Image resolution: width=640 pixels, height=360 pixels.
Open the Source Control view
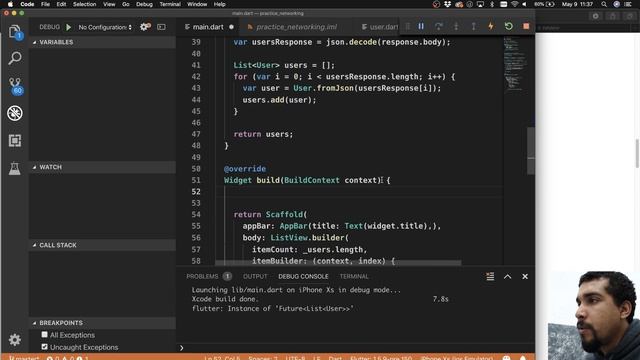(x=16, y=86)
